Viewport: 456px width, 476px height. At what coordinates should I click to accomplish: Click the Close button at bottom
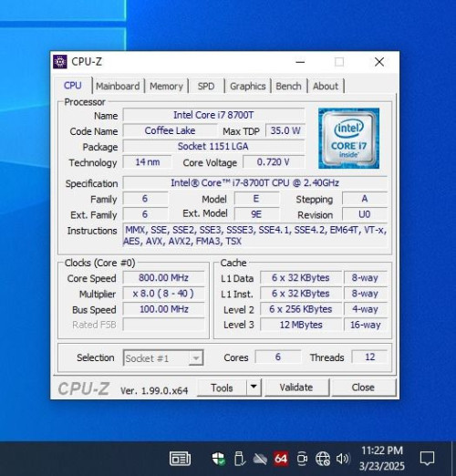363,388
